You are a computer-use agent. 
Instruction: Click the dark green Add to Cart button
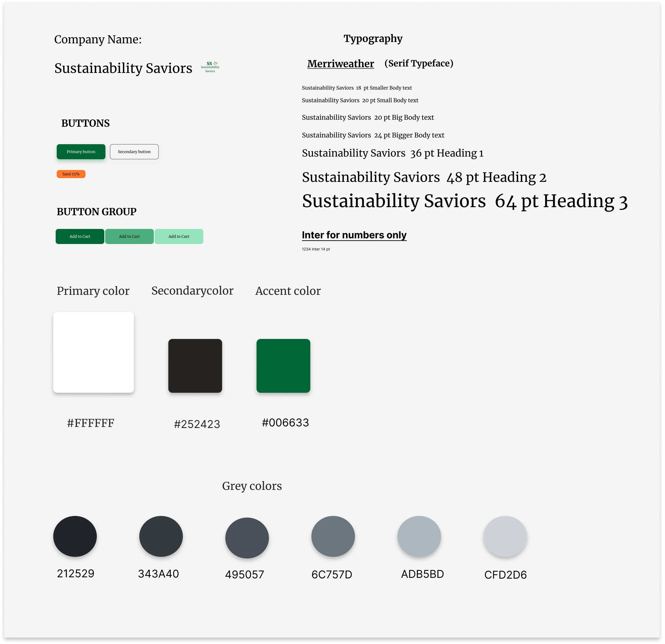click(x=80, y=237)
